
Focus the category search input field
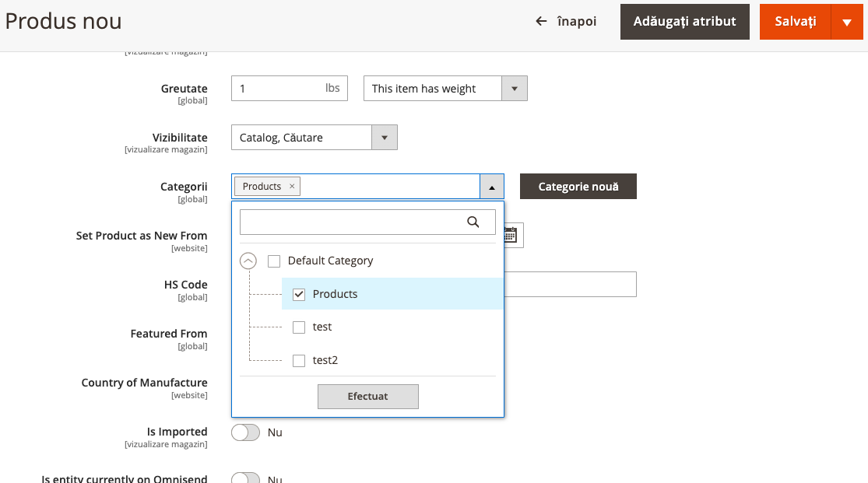coord(367,222)
